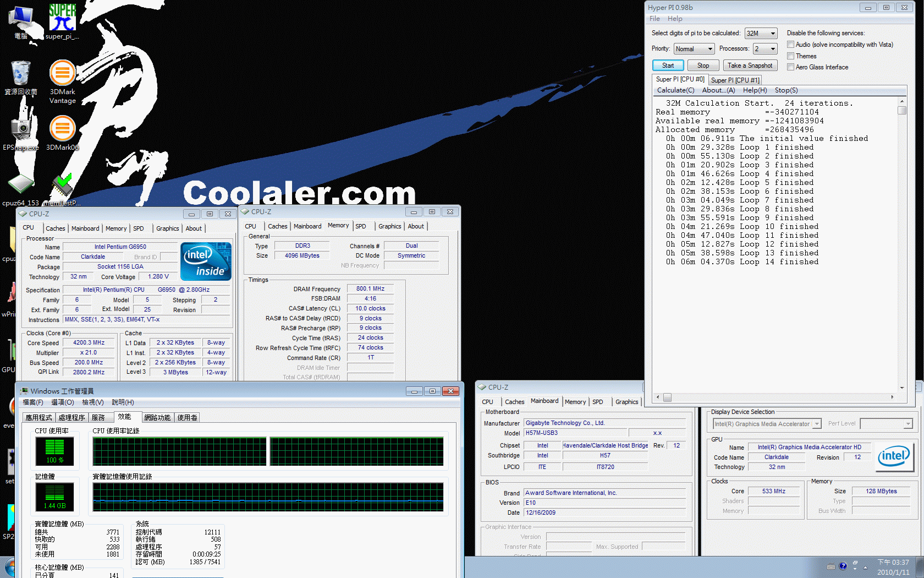The height and width of the screenshot is (578, 924).
Task: Open Calculate(C) menu in Super PI
Action: 675,90
